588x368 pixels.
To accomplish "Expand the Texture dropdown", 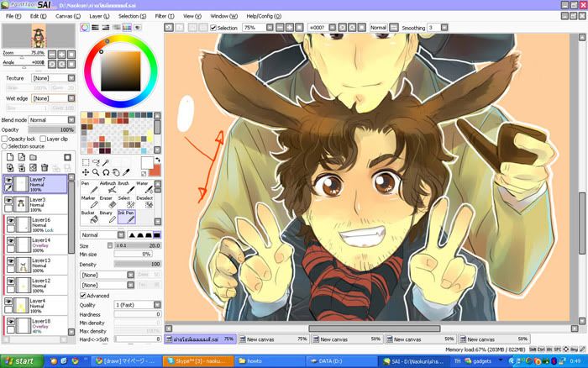I will click(52, 78).
